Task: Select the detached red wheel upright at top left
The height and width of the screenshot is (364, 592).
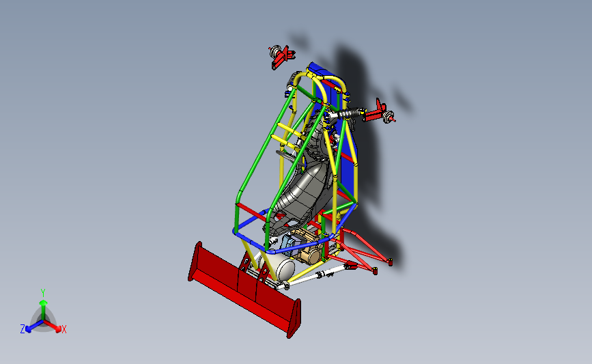Action: [281, 57]
